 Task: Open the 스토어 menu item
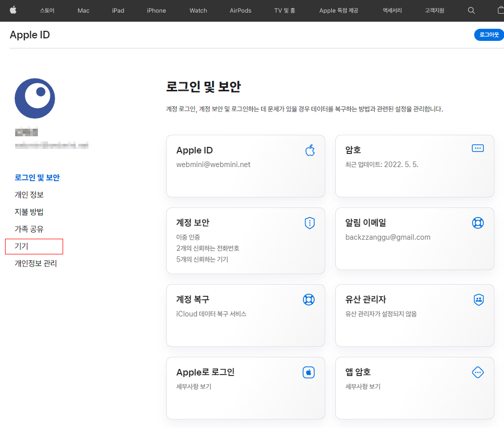tap(47, 11)
